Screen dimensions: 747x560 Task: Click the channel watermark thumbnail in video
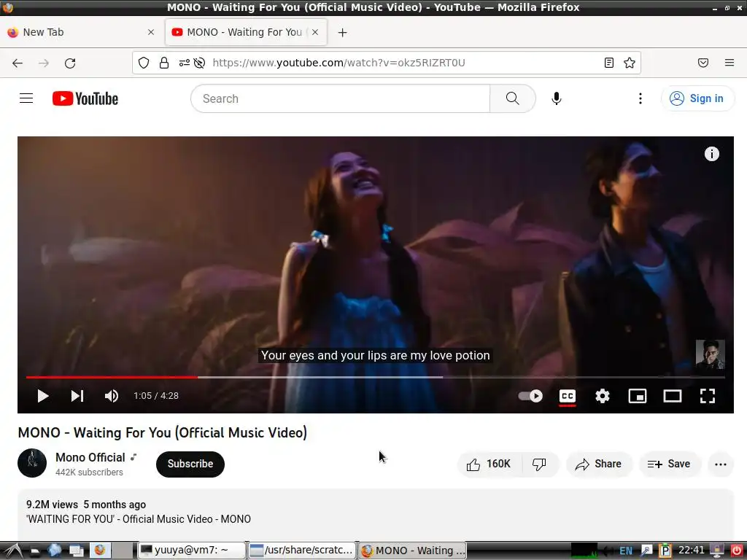coord(710,354)
